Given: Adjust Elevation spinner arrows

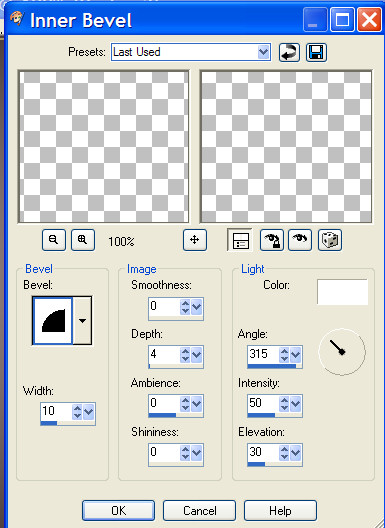Looking at the screenshot, I should click(x=284, y=453).
